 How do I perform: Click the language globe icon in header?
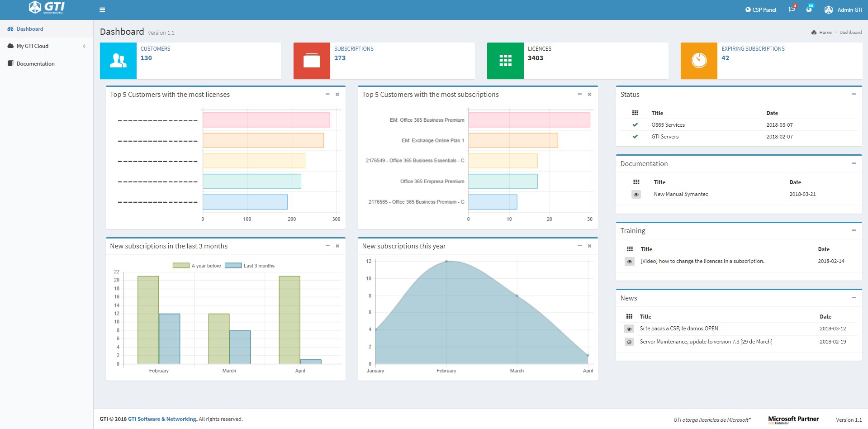(809, 10)
